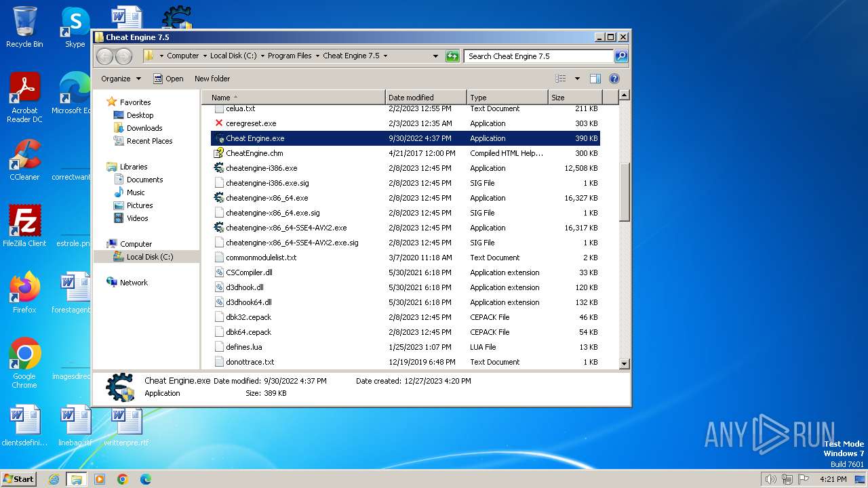
Task: Expand Cheat Engine 7.5 breadcrumb arrow
Action: point(385,56)
